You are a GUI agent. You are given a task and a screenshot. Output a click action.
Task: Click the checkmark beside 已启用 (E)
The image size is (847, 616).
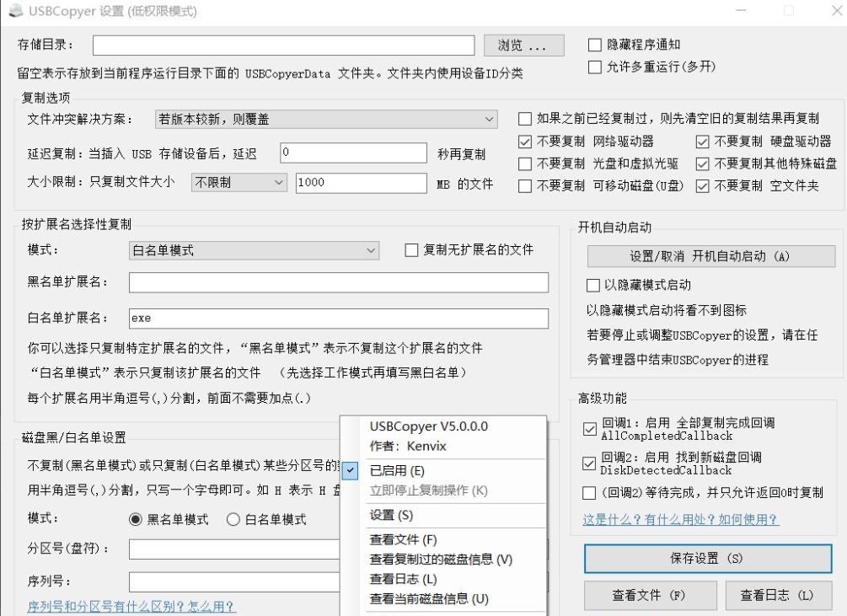coord(351,470)
